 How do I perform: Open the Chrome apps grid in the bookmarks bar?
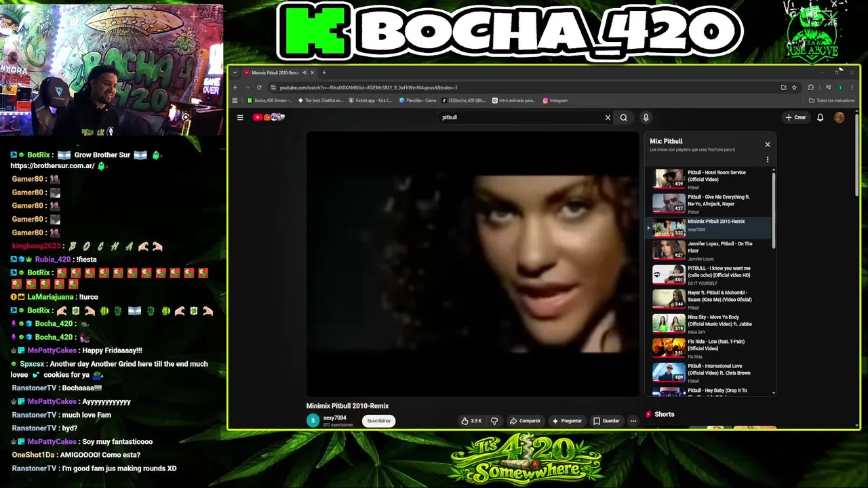[x=235, y=100]
